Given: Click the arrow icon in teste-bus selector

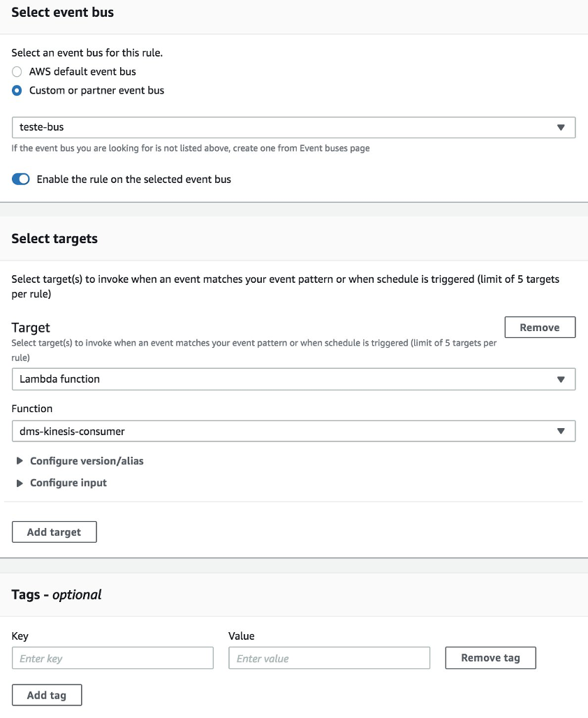Looking at the screenshot, I should 561,128.
